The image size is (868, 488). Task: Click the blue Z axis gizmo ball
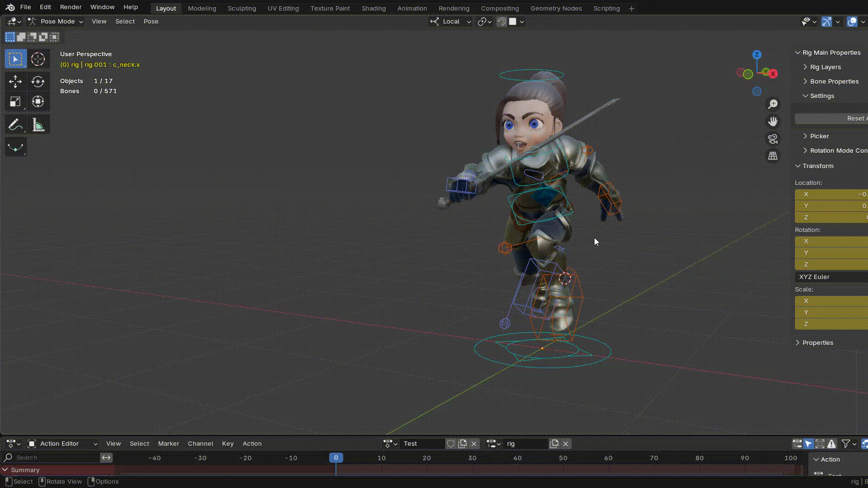(757, 55)
